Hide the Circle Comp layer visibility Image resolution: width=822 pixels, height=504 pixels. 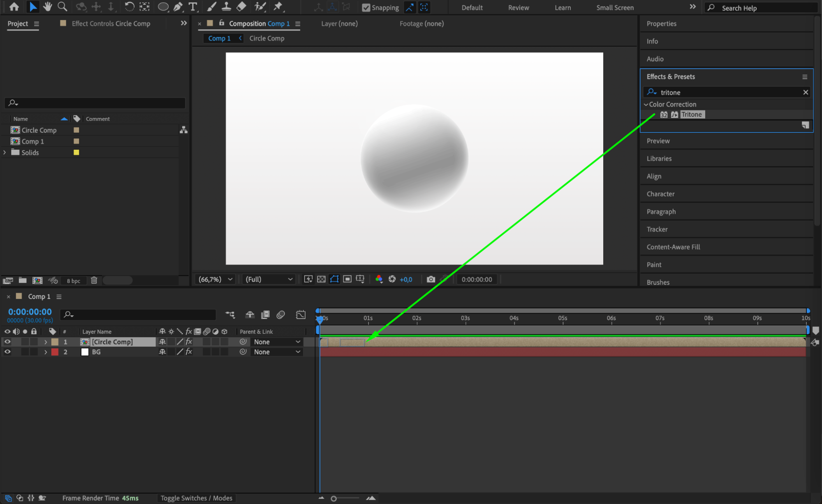tap(7, 342)
